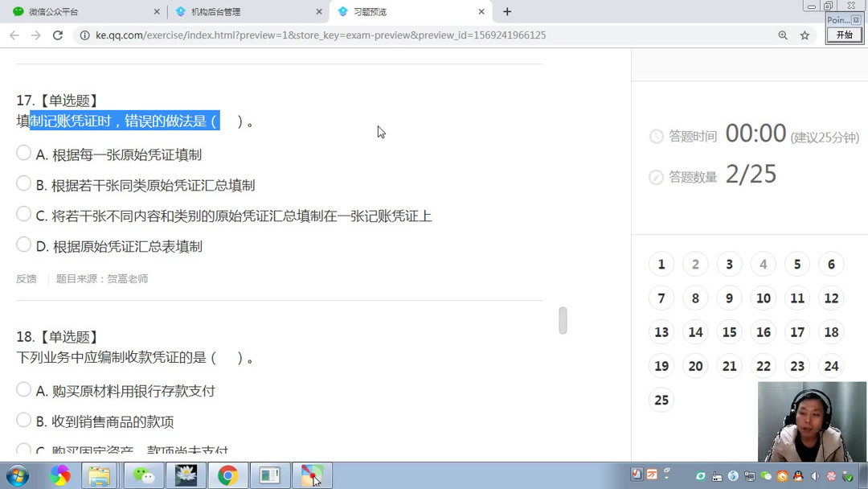Click the speaker volume icon in the tray
868x489 pixels.
(814, 476)
